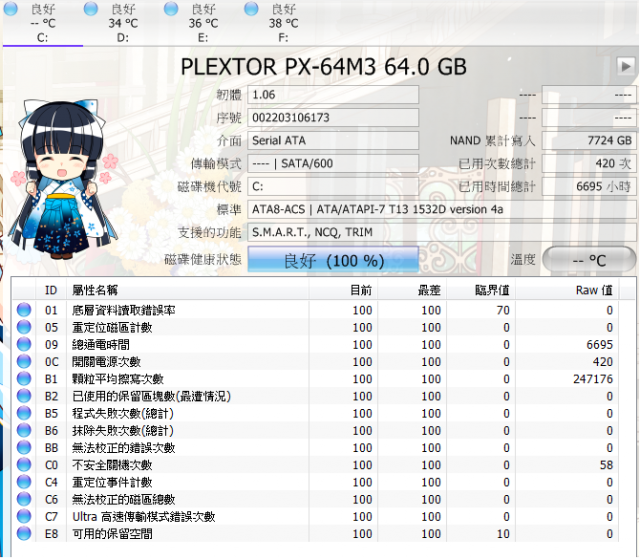640x560 pixels.
Task: Click the health status button 良好 (100 %)
Action: (x=333, y=260)
